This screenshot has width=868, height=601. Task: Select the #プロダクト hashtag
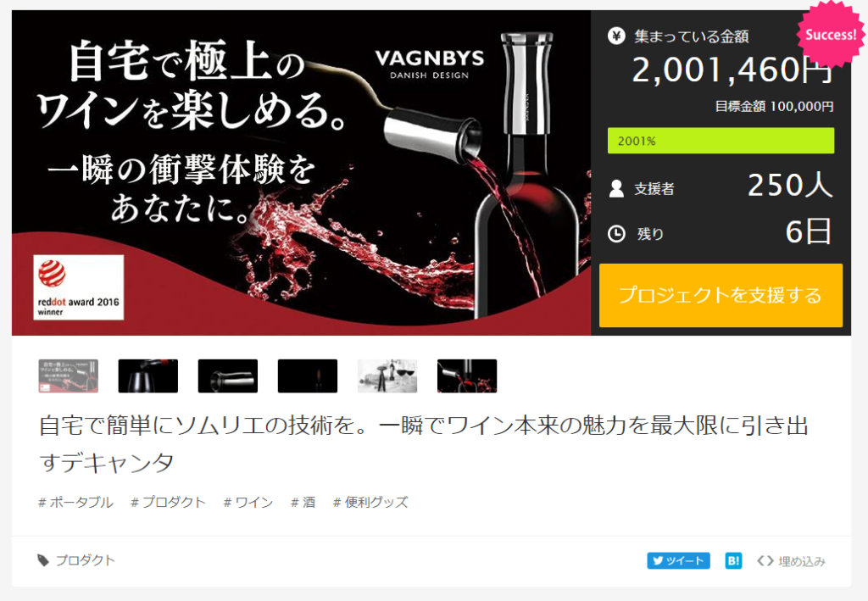[169, 502]
